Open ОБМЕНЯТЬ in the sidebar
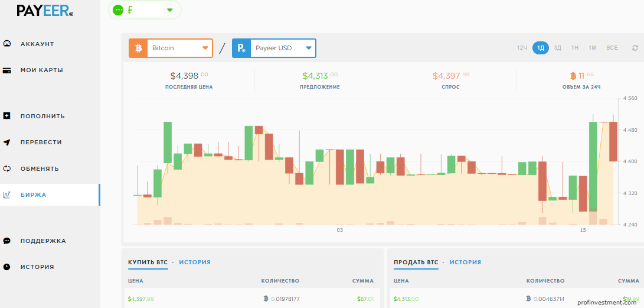Image resolution: width=644 pixels, height=308 pixels. 40,168
